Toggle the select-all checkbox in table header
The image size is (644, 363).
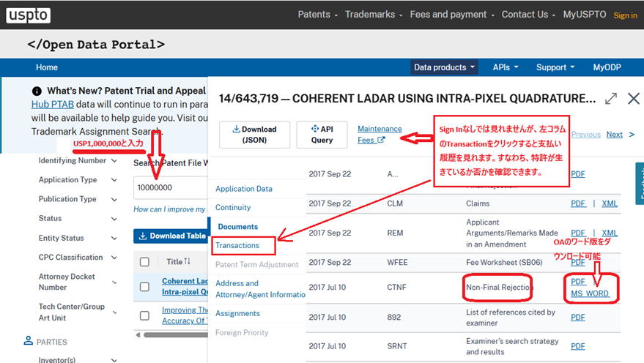tap(144, 262)
